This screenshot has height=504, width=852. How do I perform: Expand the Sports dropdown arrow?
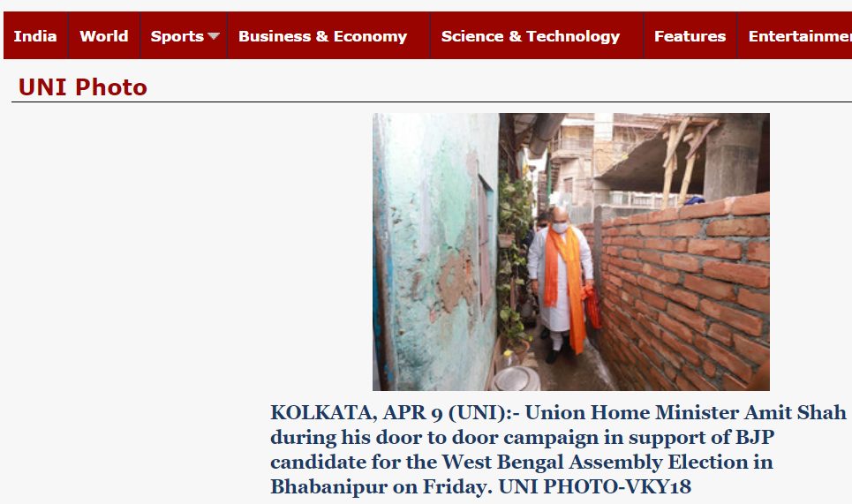(214, 36)
